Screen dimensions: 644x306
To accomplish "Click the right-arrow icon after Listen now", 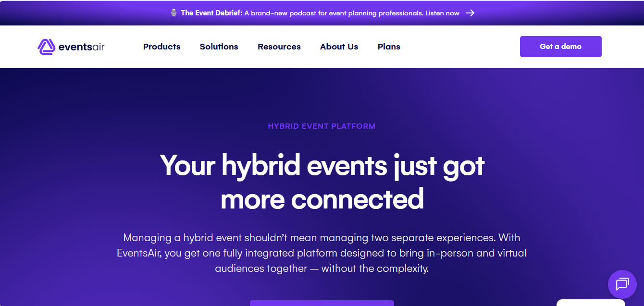I will [470, 13].
